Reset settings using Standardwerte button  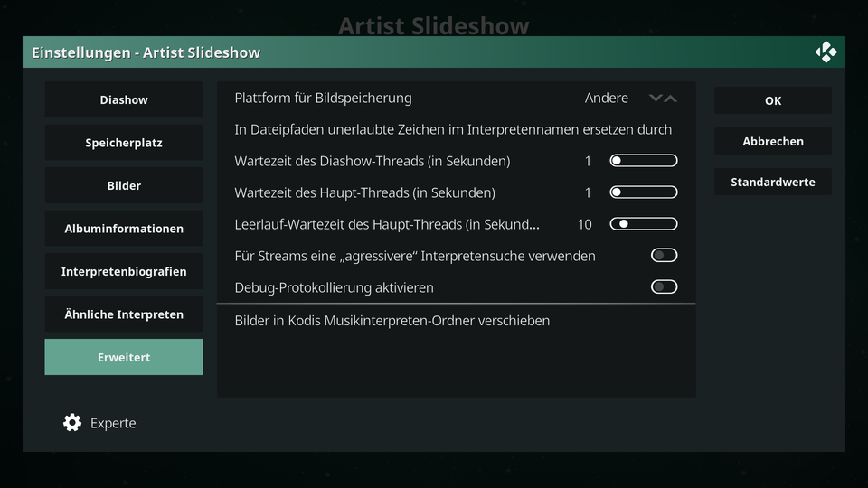(773, 182)
